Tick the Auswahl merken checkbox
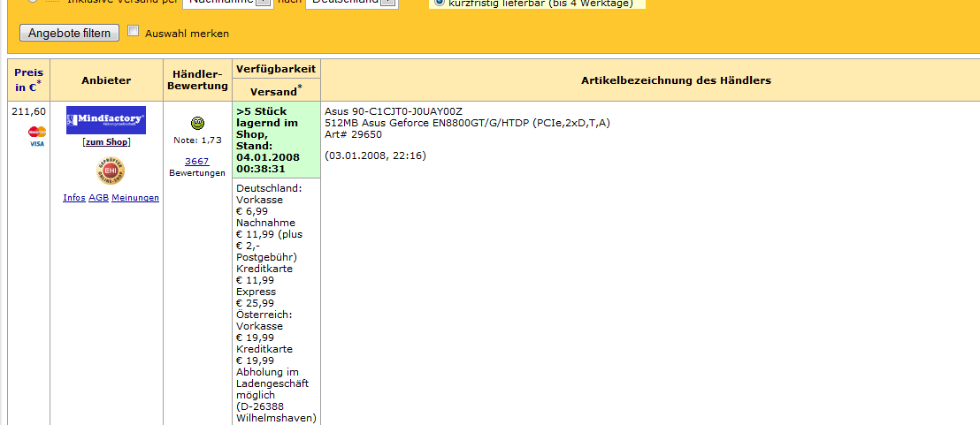The height and width of the screenshot is (425, 980). [133, 31]
